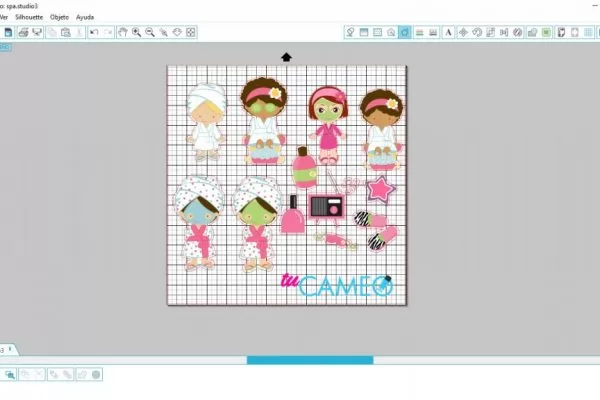Click the highlighted blue toolbar icon
Viewport: 600px width, 400px height.
(404, 33)
